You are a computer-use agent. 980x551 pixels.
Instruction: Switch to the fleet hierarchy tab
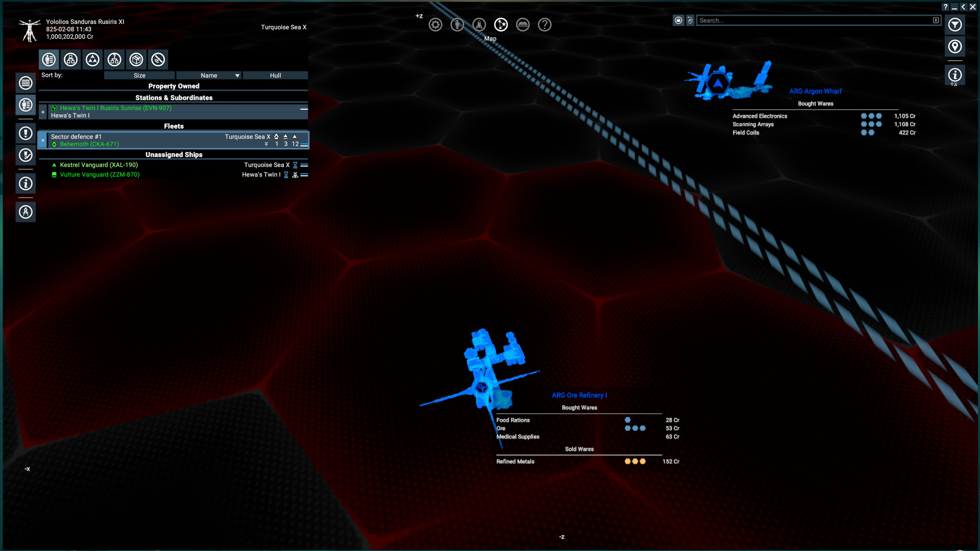70,60
